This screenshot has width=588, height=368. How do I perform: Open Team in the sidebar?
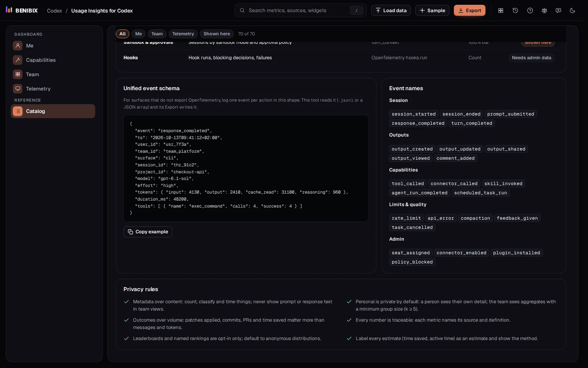53,74
